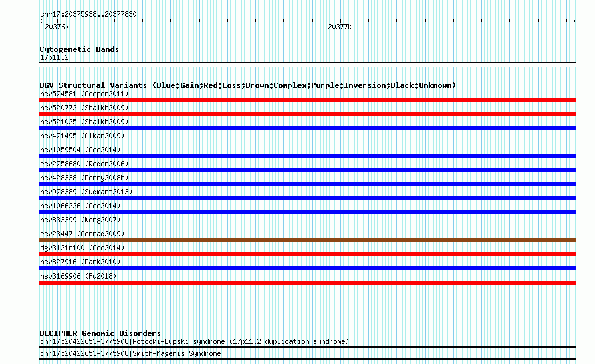Select the blue esv2758680 gain bar
Image resolution: width=595 pixels, height=364 pixels.
tap(308, 170)
